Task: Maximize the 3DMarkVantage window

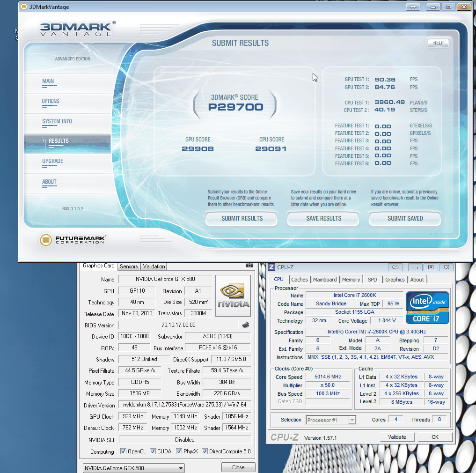Action: 449,7
